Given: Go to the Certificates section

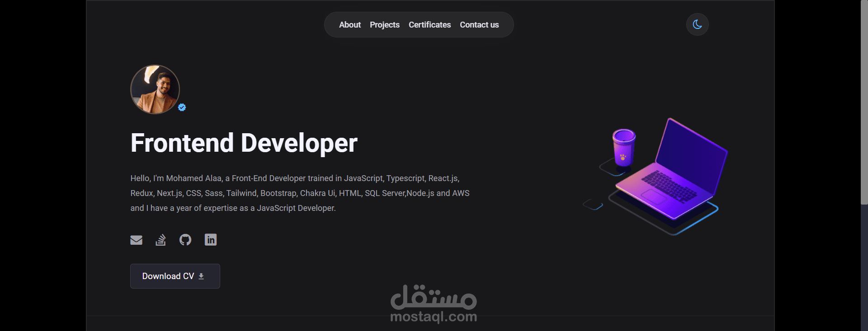Looking at the screenshot, I should [x=429, y=25].
